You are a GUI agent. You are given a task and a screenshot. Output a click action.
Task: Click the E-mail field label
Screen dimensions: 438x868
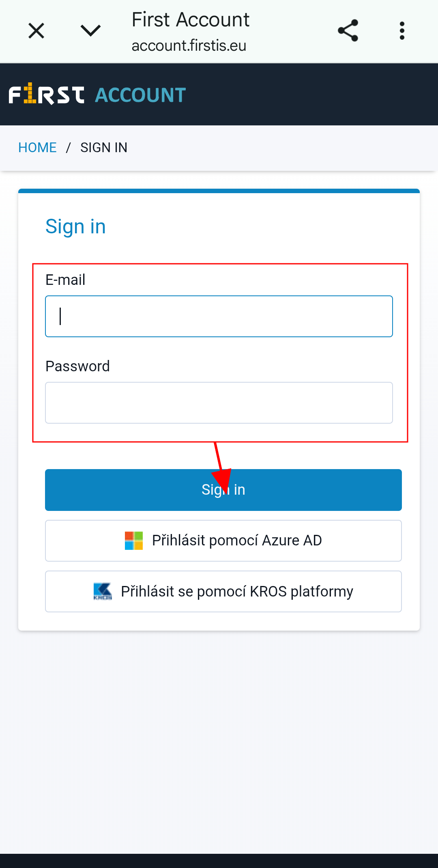pos(65,280)
